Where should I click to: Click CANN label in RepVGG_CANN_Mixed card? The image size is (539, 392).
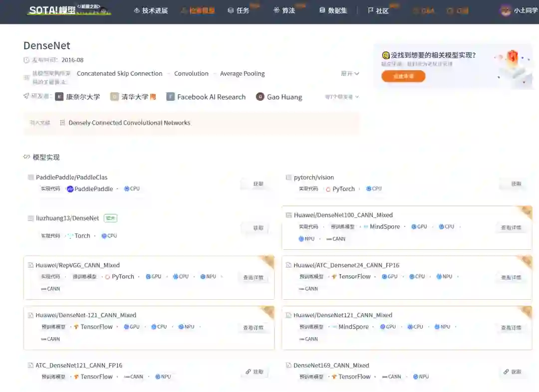[x=50, y=289]
